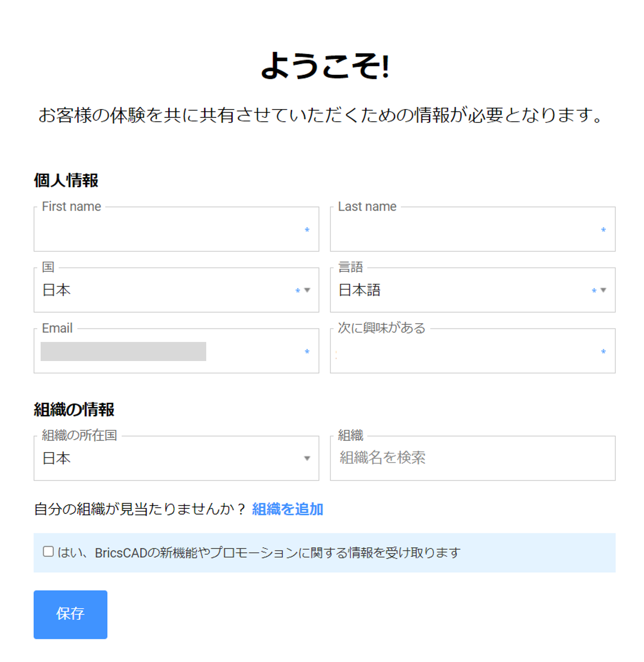Click the BricsCAD newsletter consent label text
644x662 pixels.
point(259,552)
